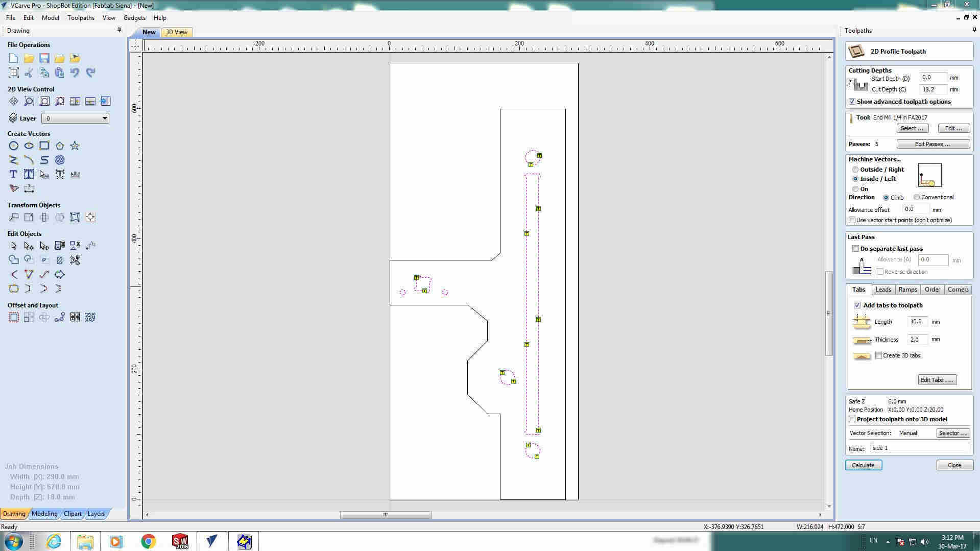
Task: Click the toolpath Close button
Action: (954, 465)
